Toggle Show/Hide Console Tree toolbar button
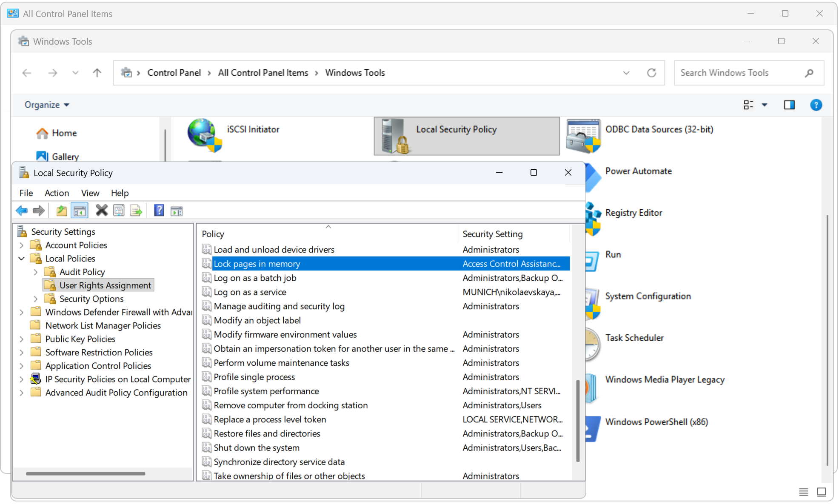The image size is (839, 504). [80, 211]
